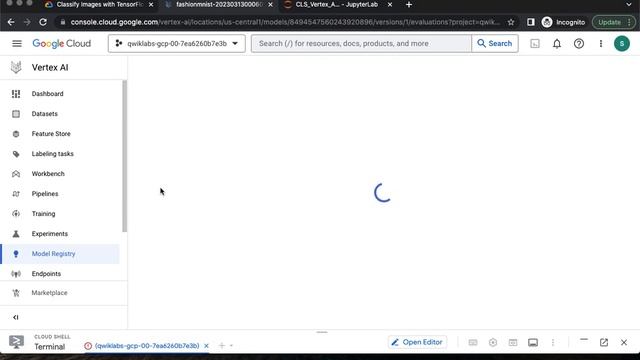Image resolution: width=640 pixels, height=360 pixels.
Task: Click the Marketplace cart icon
Action: point(16,293)
